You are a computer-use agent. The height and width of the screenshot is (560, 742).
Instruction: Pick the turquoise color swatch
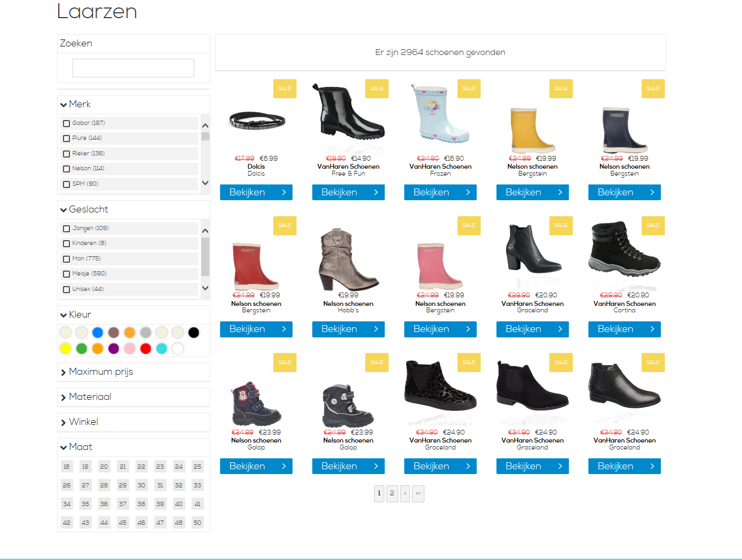162,349
